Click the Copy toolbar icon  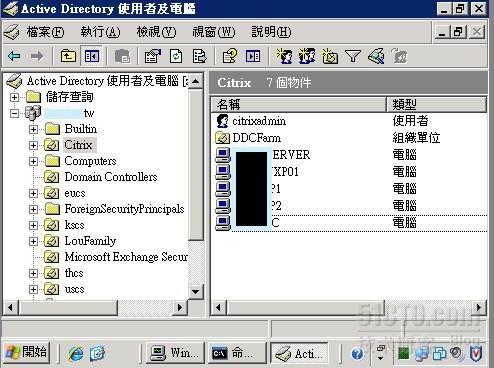click(122, 56)
